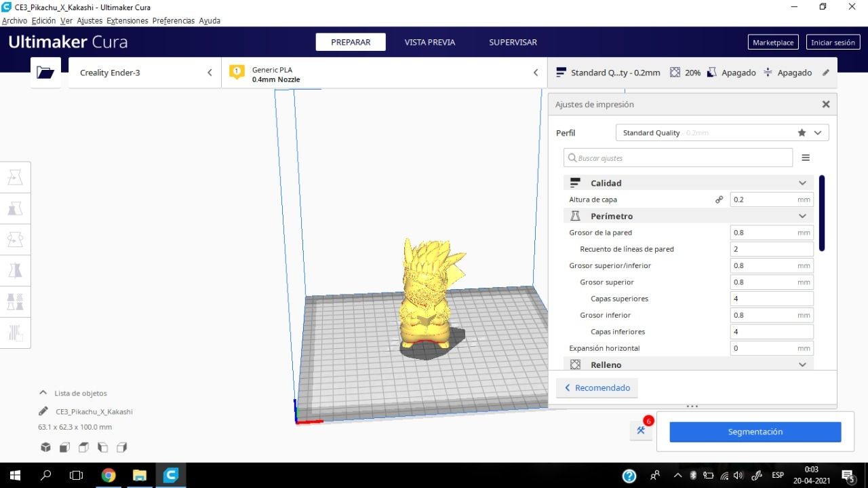Go back to Recomendado settings
This screenshot has width=868, height=488.
pyautogui.click(x=597, y=388)
